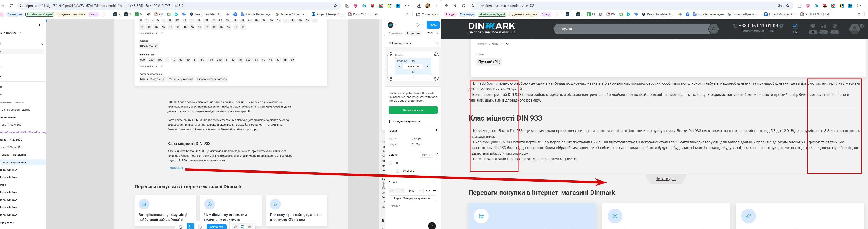Open the Figma help question mark button

point(432,226)
